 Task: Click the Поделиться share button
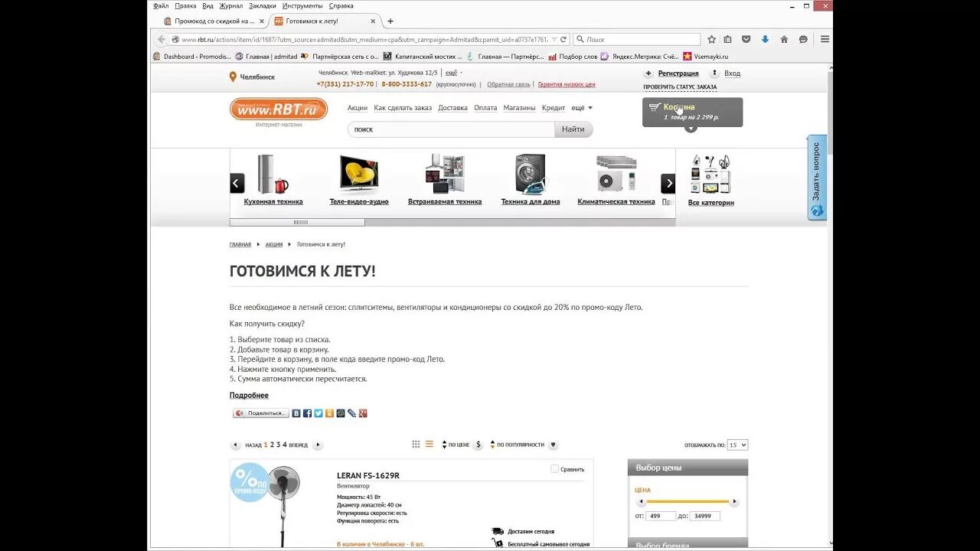pyautogui.click(x=261, y=413)
